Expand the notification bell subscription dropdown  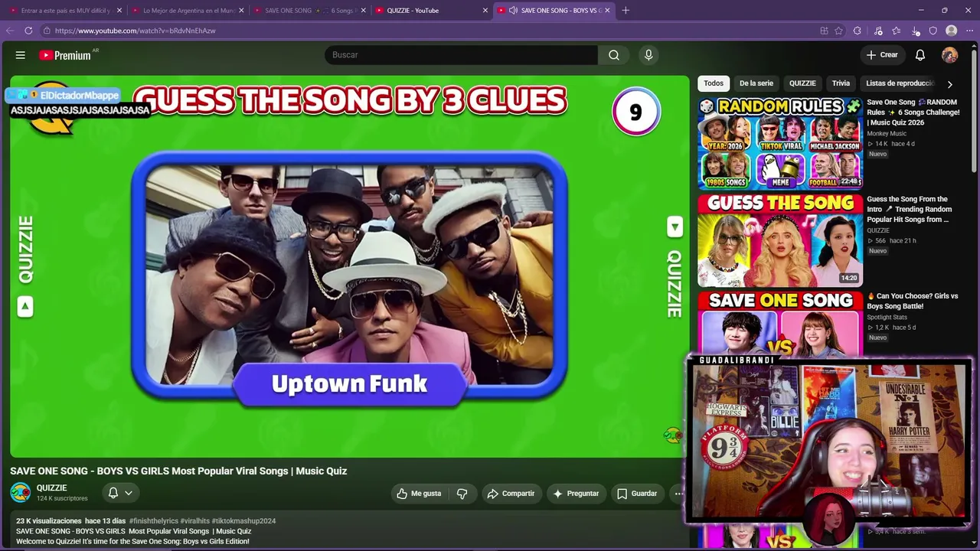(129, 493)
